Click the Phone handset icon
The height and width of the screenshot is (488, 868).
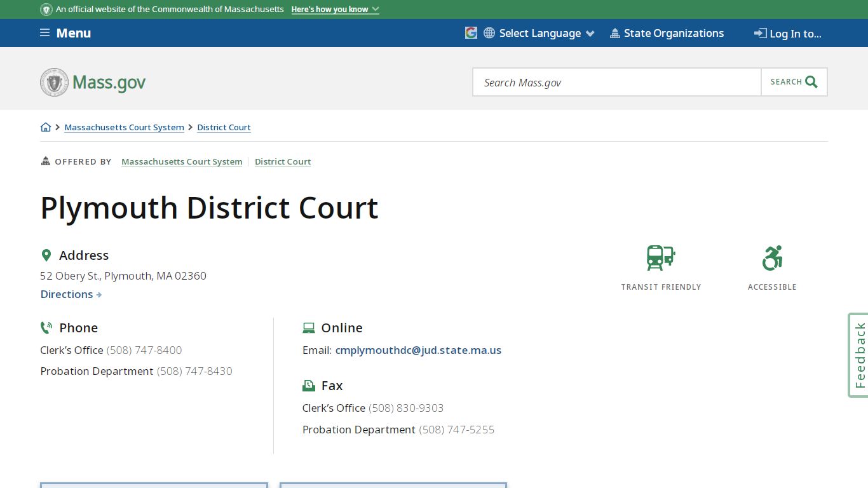click(46, 328)
